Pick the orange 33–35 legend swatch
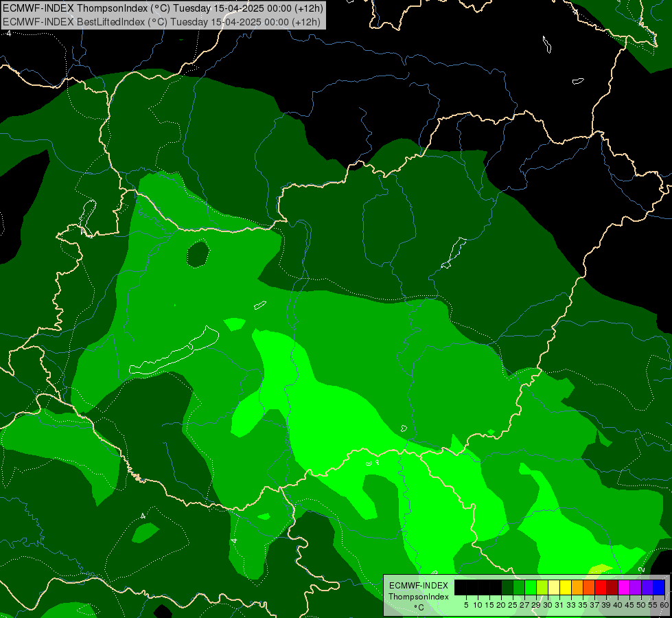Viewport: 672px width, 618px height. pos(577,587)
